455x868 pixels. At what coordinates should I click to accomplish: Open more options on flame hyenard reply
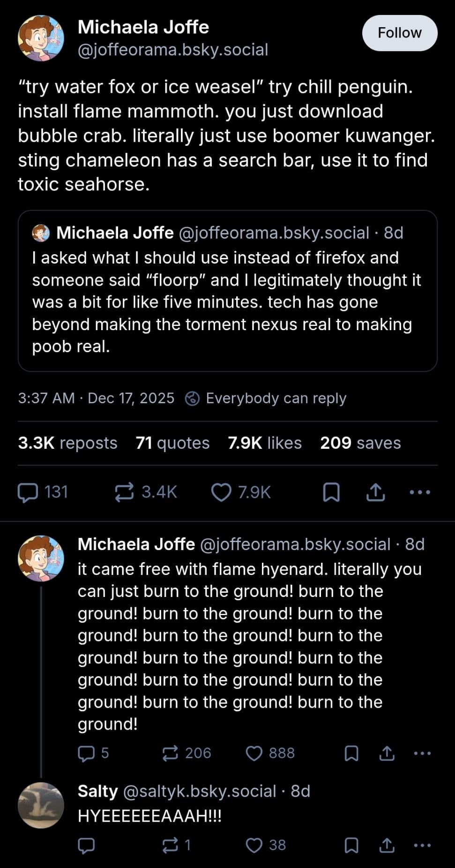coord(422,753)
